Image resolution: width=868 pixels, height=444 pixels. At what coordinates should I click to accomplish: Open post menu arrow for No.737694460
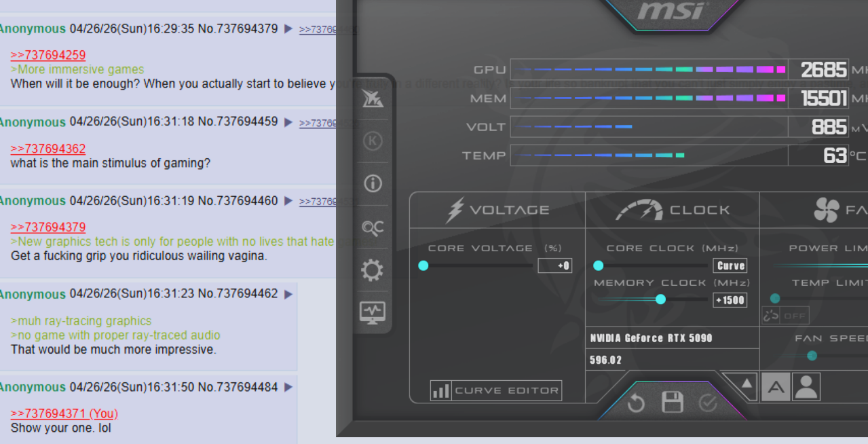[288, 201]
